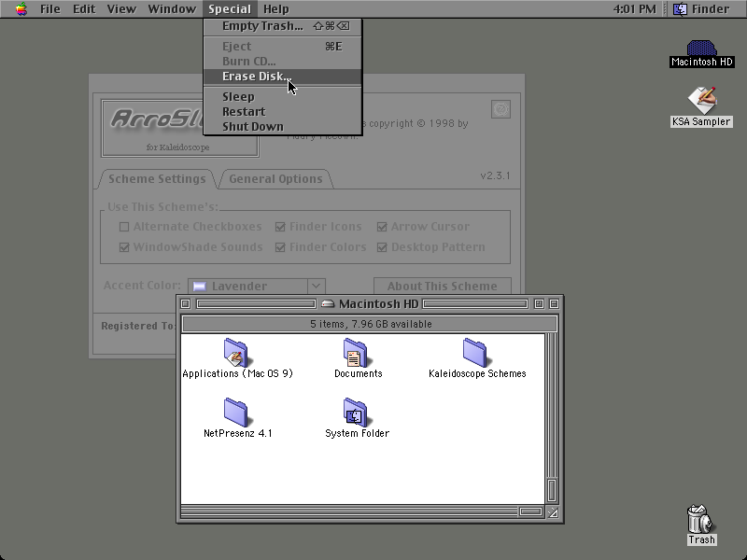This screenshot has height=560, width=747.
Task: Select the Documents folder icon
Action: [356, 353]
